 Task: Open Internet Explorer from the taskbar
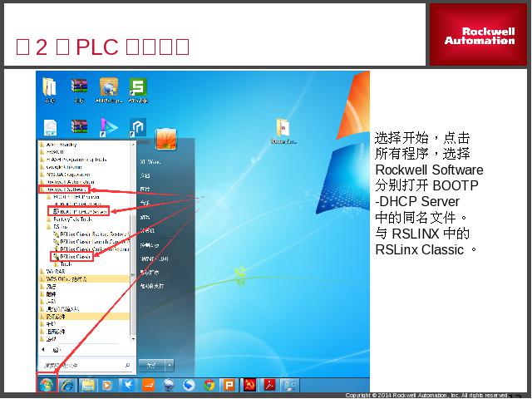point(67,385)
